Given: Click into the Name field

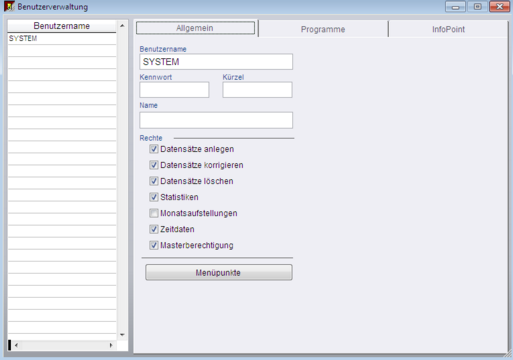Looking at the screenshot, I should (216, 120).
